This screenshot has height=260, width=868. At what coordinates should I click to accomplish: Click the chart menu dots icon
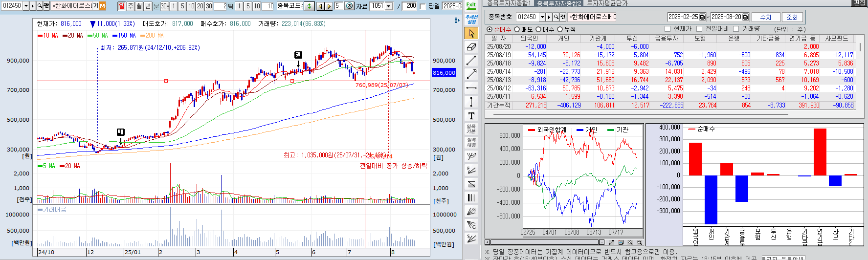click(x=457, y=20)
